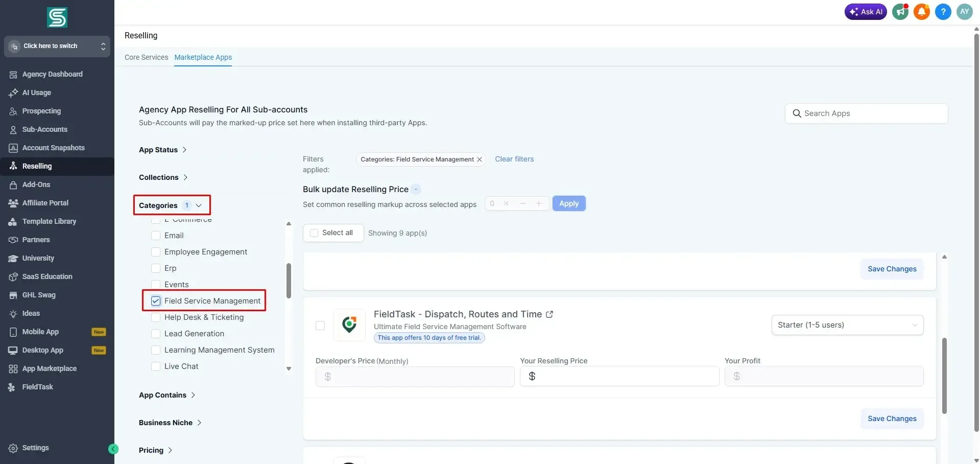Check the Employee Engagement category

[x=156, y=252]
